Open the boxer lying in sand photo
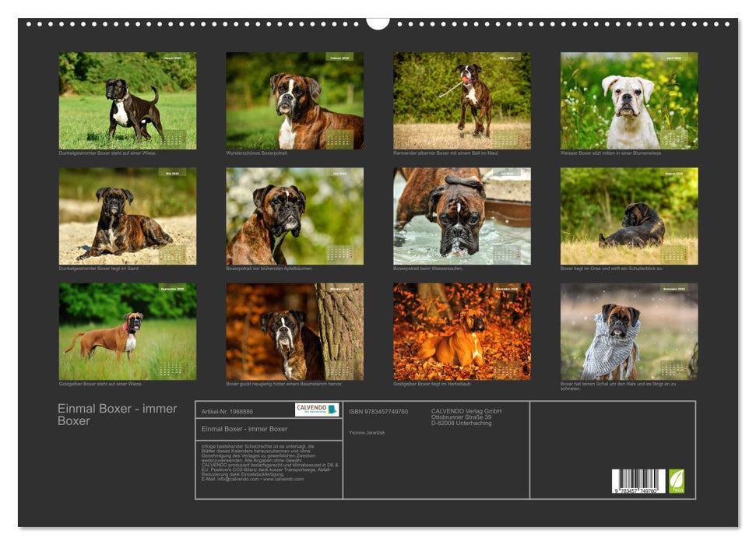This screenshot has width=756, height=545. 128,216
